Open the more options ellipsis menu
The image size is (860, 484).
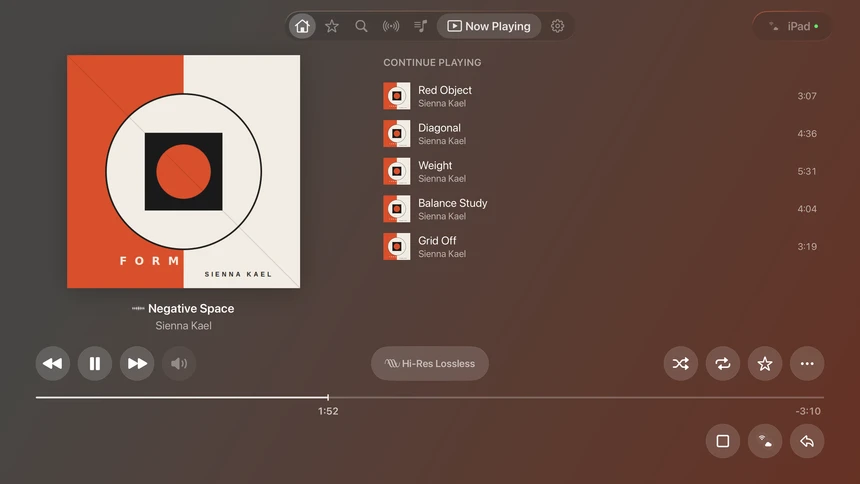pyautogui.click(x=807, y=363)
